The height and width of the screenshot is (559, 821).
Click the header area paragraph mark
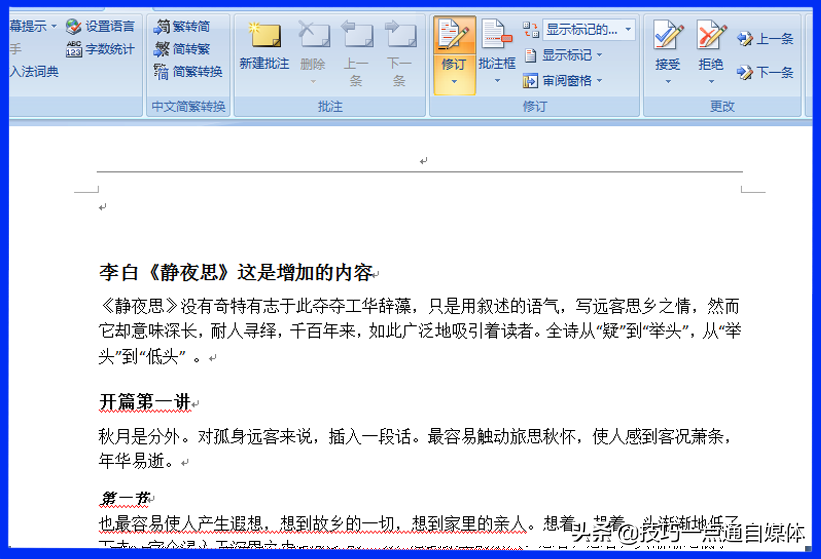[424, 161]
